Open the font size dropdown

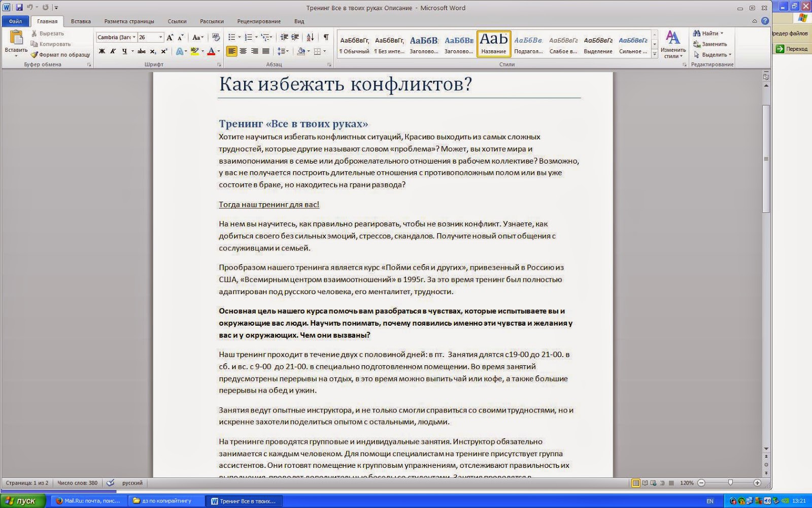pos(161,37)
